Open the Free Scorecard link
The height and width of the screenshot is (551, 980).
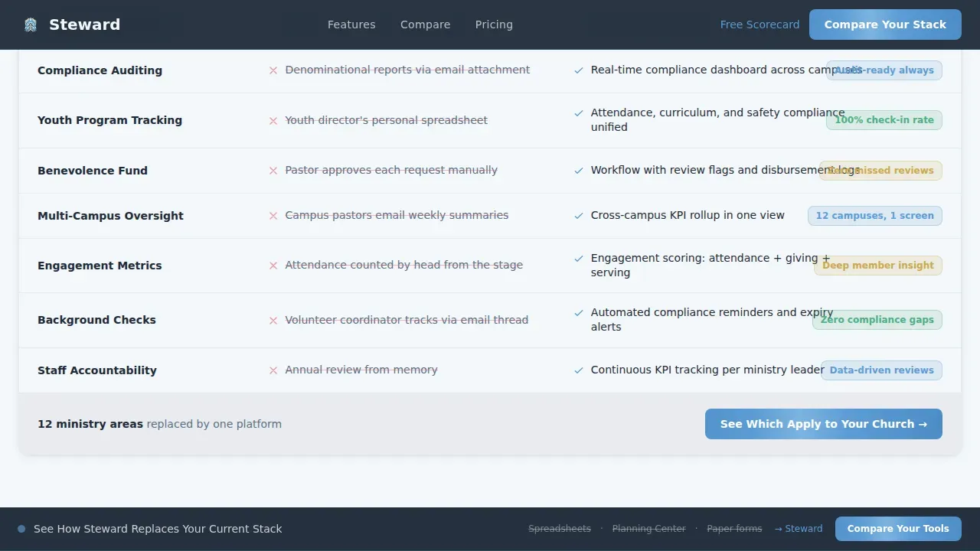(759, 24)
